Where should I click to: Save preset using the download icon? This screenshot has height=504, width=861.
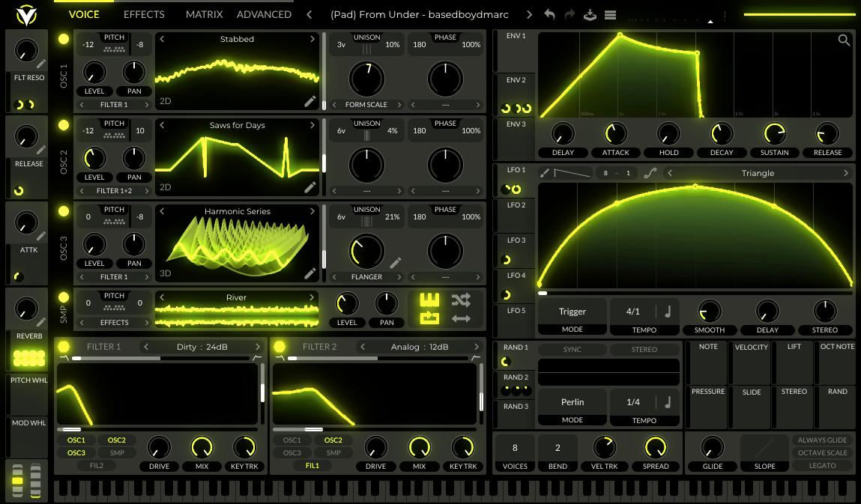click(x=590, y=15)
